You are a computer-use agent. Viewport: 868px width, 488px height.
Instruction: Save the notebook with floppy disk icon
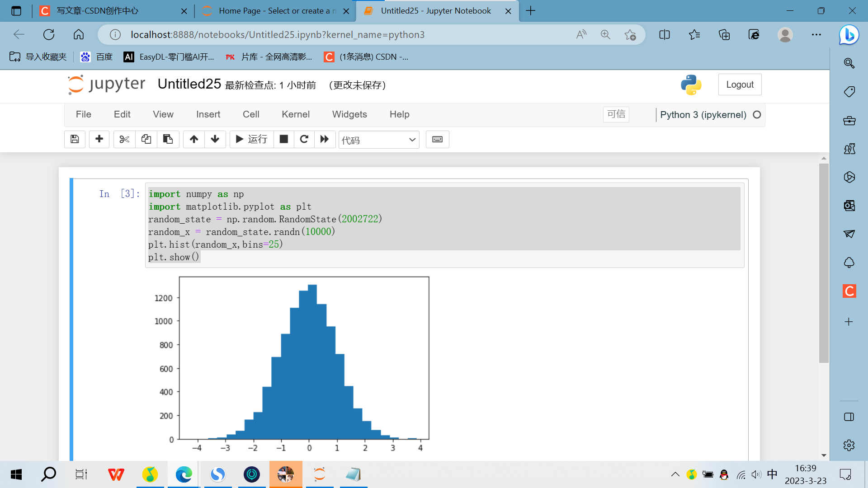point(75,139)
